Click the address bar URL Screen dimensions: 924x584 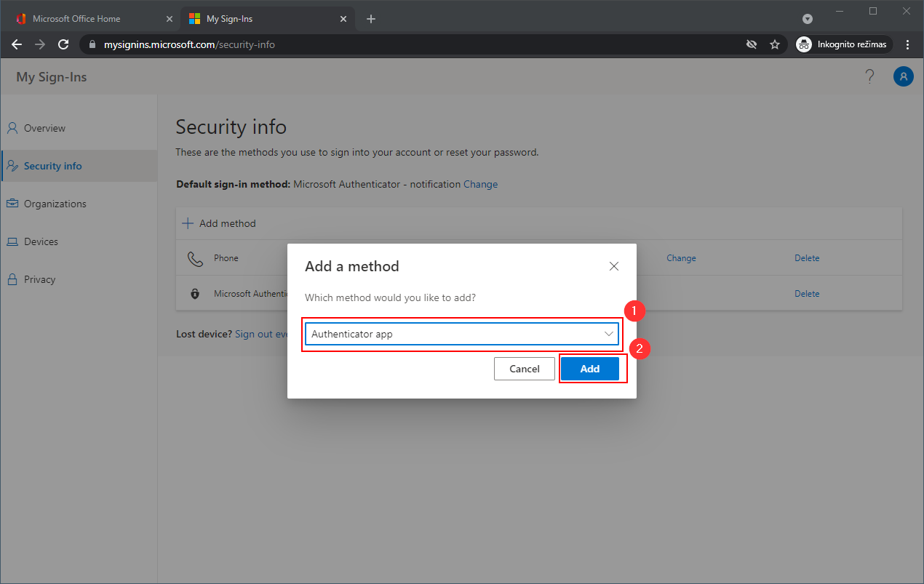[x=189, y=44]
